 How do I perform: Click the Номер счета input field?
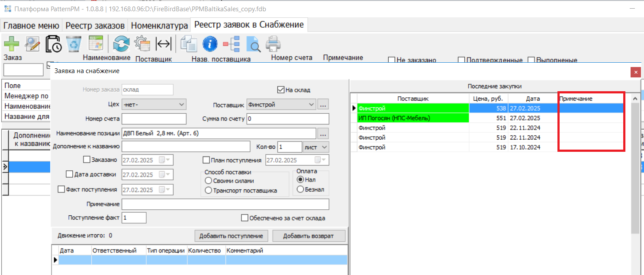click(154, 119)
